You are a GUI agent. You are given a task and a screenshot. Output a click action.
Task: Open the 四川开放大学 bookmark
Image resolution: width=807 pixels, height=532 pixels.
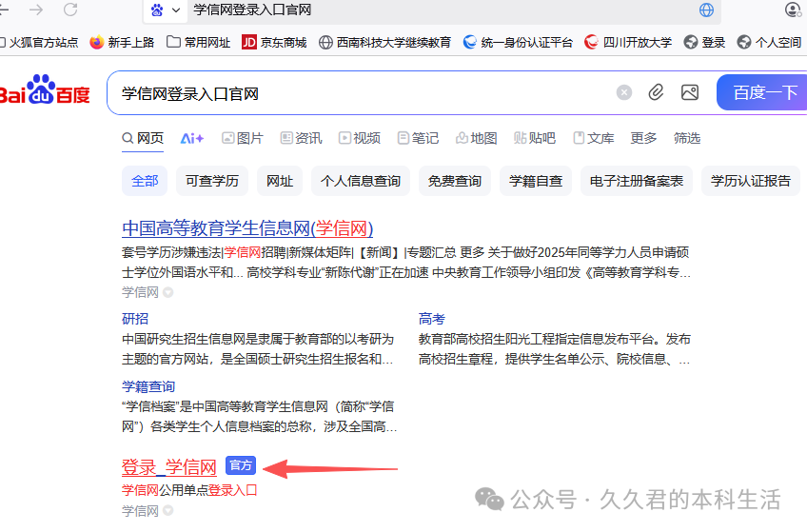(x=628, y=42)
